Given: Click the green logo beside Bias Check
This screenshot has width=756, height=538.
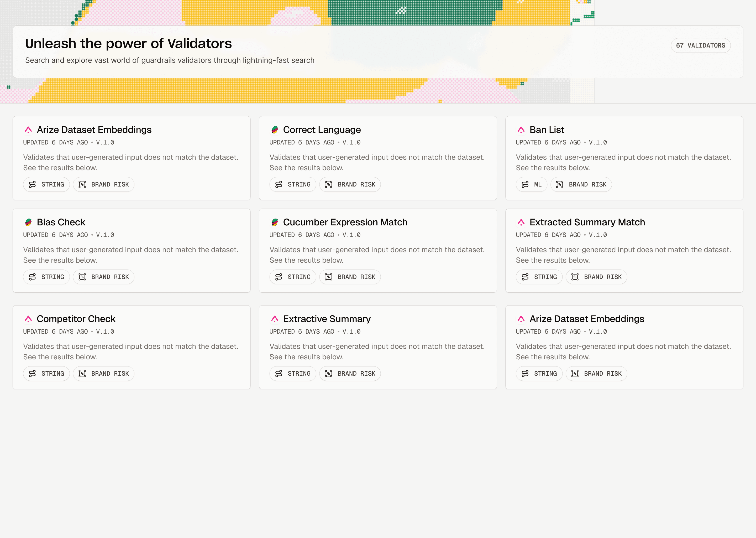Looking at the screenshot, I should 28,222.
